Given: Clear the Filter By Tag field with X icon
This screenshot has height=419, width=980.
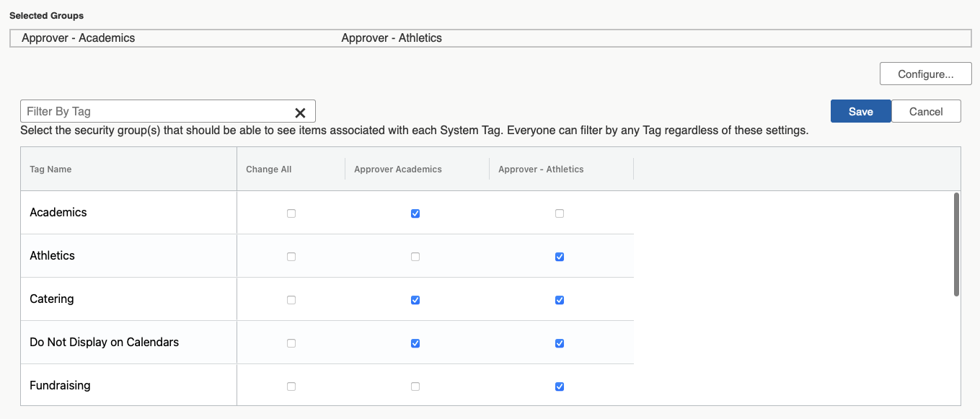Looking at the screenshot, I should point(300,113).
